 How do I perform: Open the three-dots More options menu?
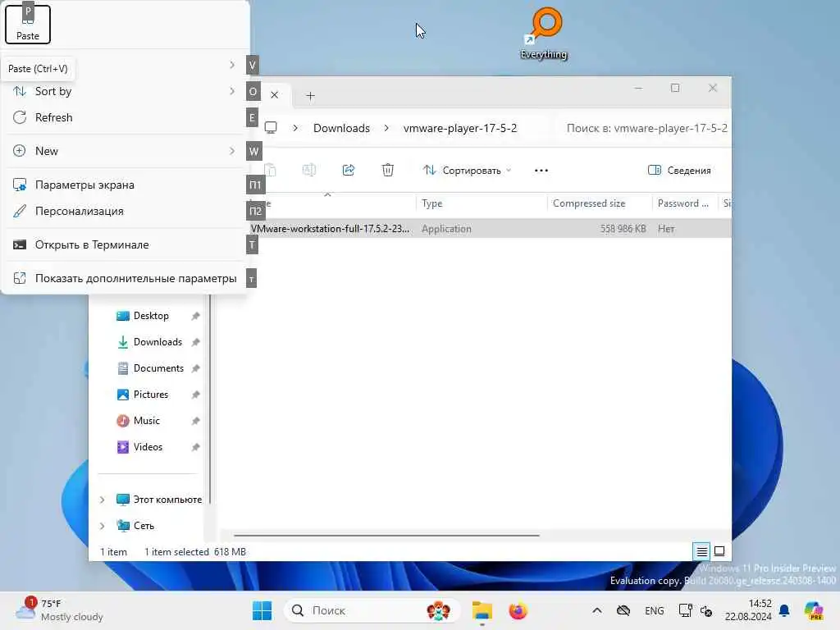541,171
